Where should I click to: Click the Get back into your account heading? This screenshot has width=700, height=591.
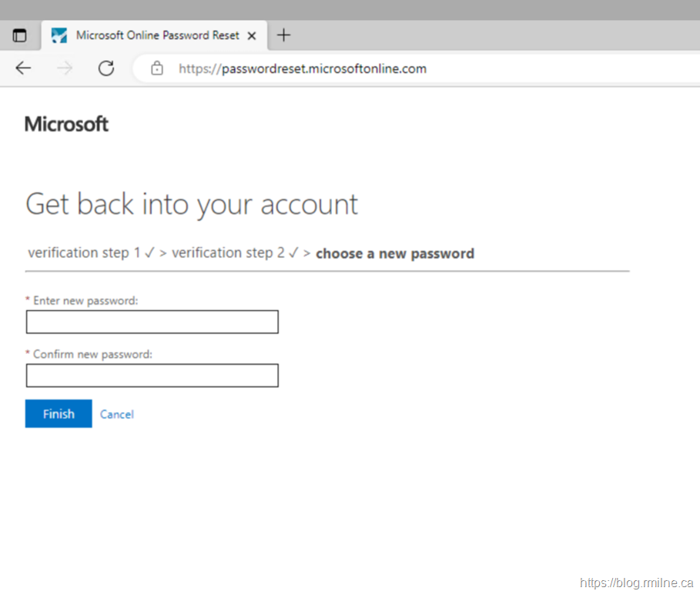coord(192,205)
